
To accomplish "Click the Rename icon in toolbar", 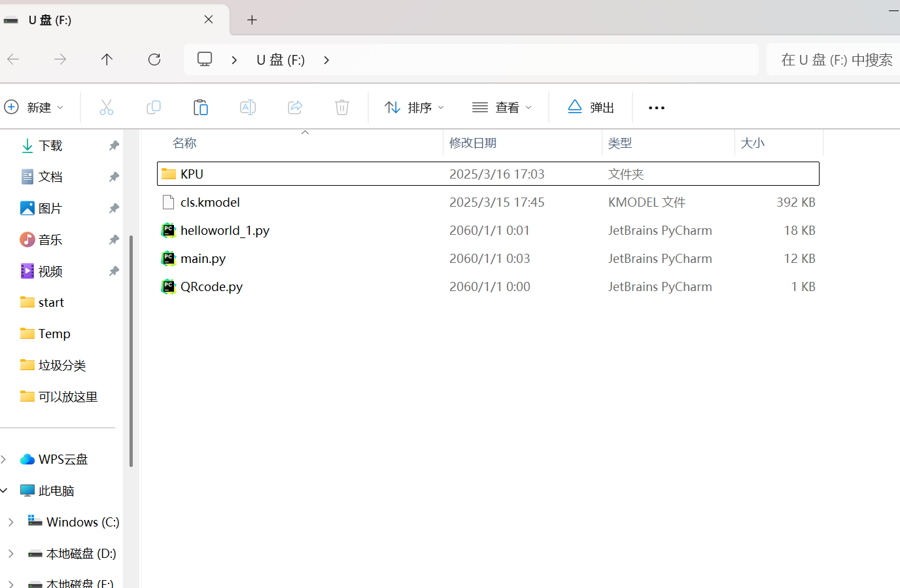I will click(x=248, y=107).
